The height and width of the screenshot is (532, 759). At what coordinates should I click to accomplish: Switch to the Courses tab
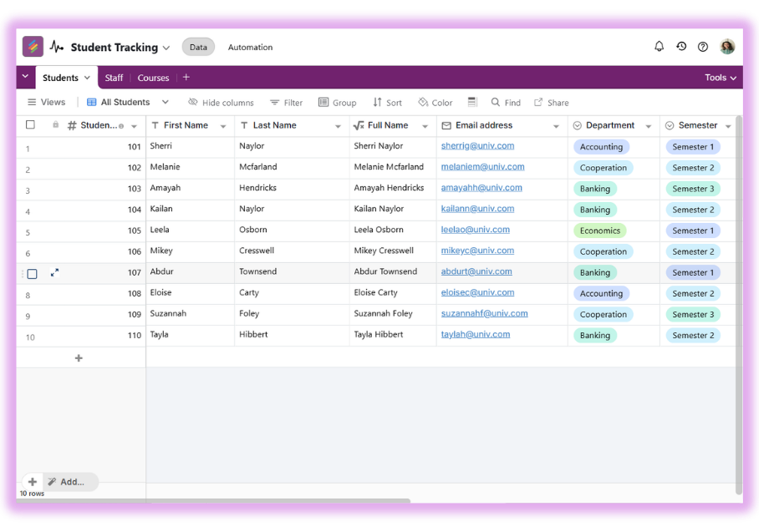(153, 78)
